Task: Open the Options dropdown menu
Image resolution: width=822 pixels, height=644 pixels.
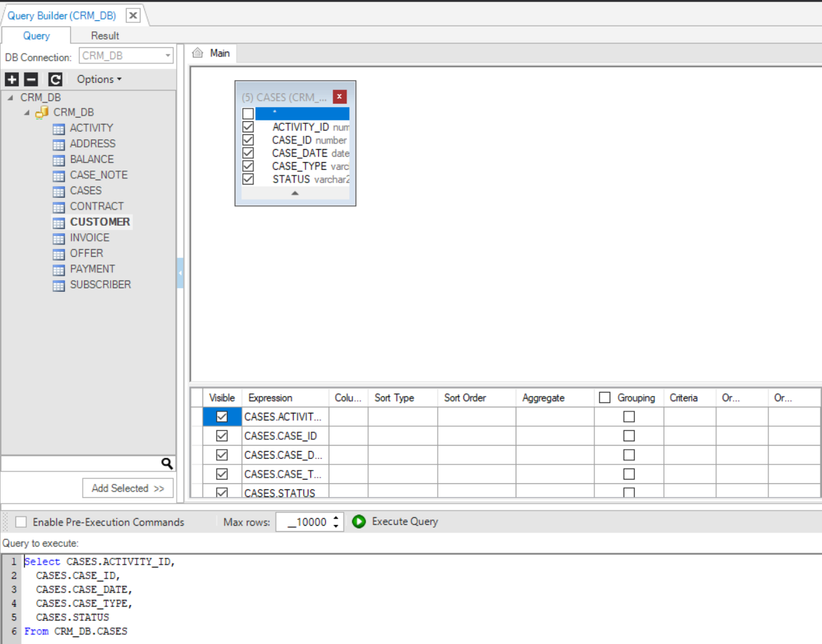Action: [99, 79]
